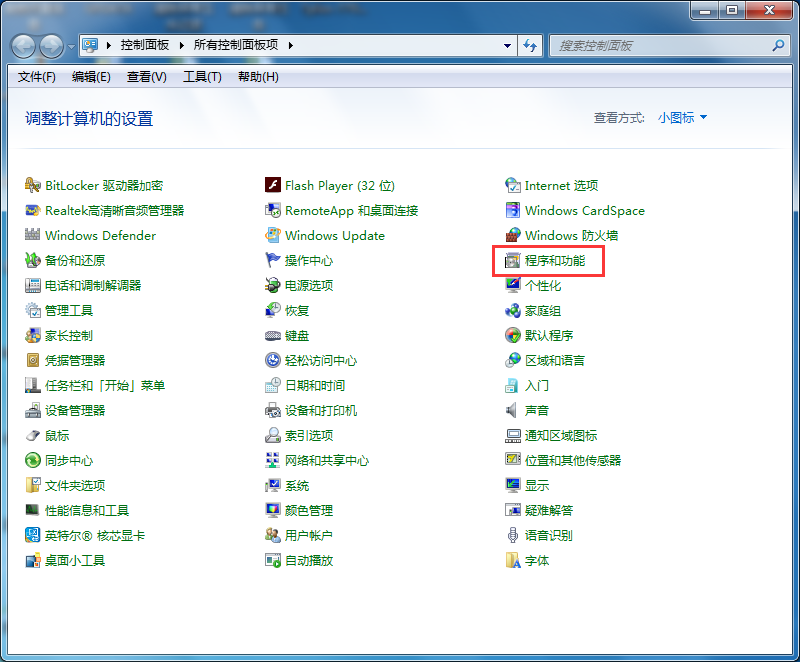
Task: Open the BitLocker 驱动器加密 icon
Action: click(x=33, y=186)
